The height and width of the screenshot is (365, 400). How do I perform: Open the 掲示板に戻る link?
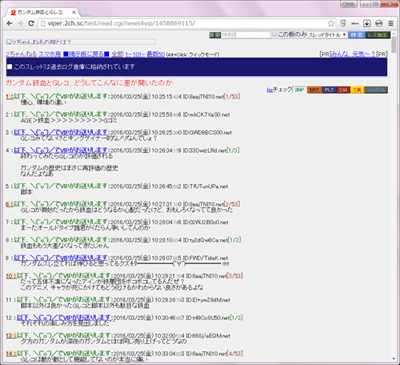tap(86, 54)
